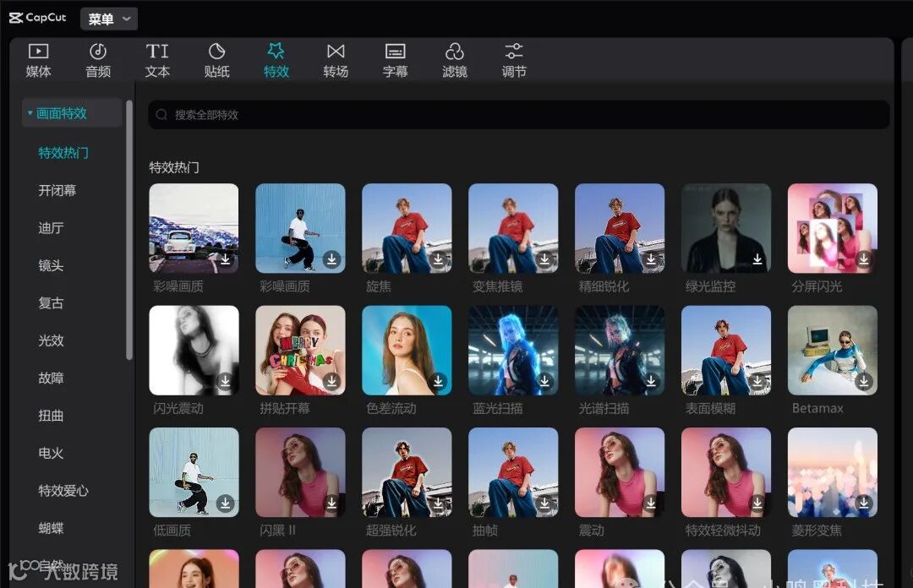Screen dimensions: 913x588
Task: Preview the 低画质 thumbnail
Action: pyautogui.click(x=194, y=473)
